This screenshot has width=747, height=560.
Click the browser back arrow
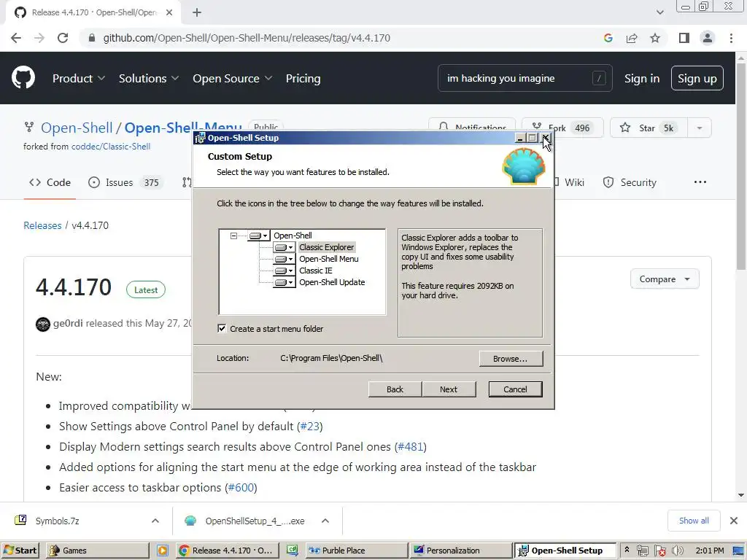(x=16, y=38)
